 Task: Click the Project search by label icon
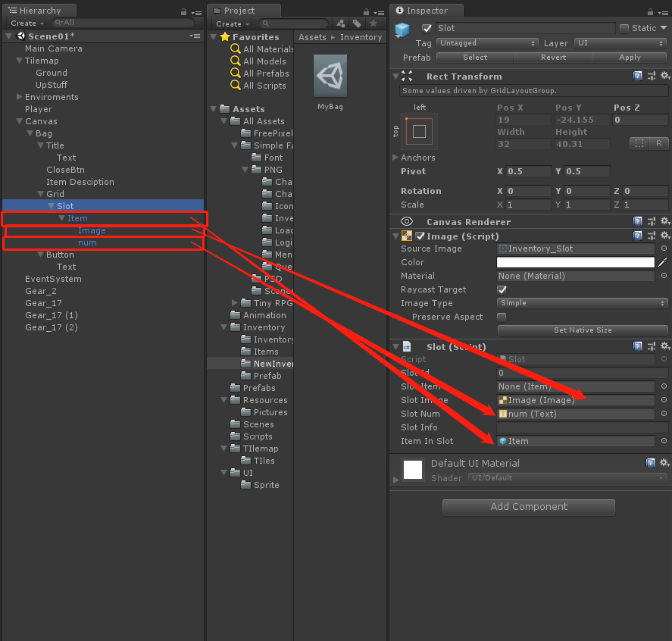[357, 23]
